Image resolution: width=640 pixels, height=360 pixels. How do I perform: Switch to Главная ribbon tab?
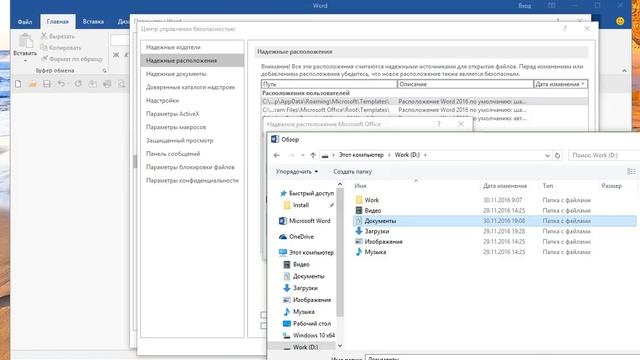point(58,22)
